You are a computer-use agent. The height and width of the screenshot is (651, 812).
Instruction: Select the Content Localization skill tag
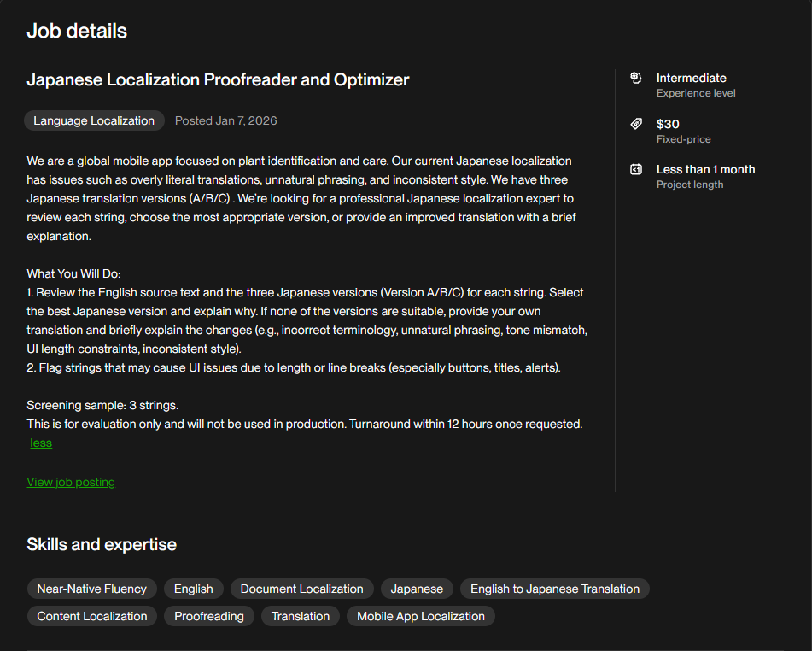(x=92, y=616)
